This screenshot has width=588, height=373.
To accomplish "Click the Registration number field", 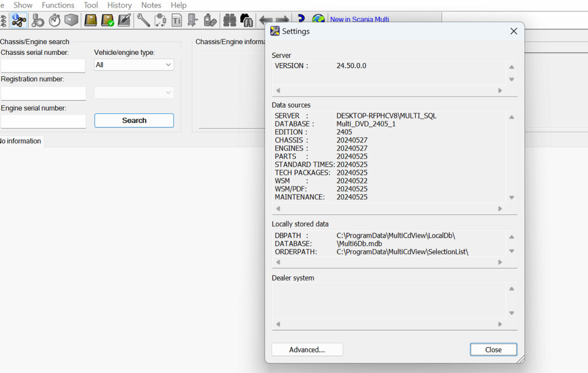I will click(43, 93).
